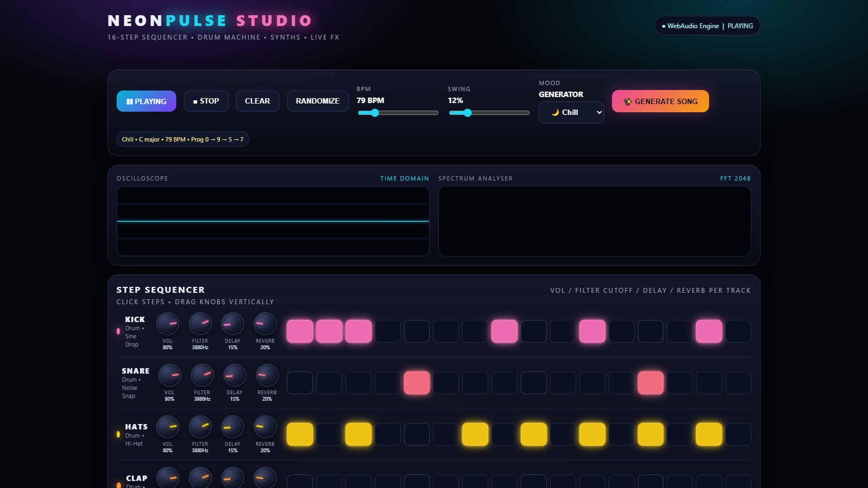Turn off the third Kick step
Screen dimensions: 868x488
(x=359, y=331)
